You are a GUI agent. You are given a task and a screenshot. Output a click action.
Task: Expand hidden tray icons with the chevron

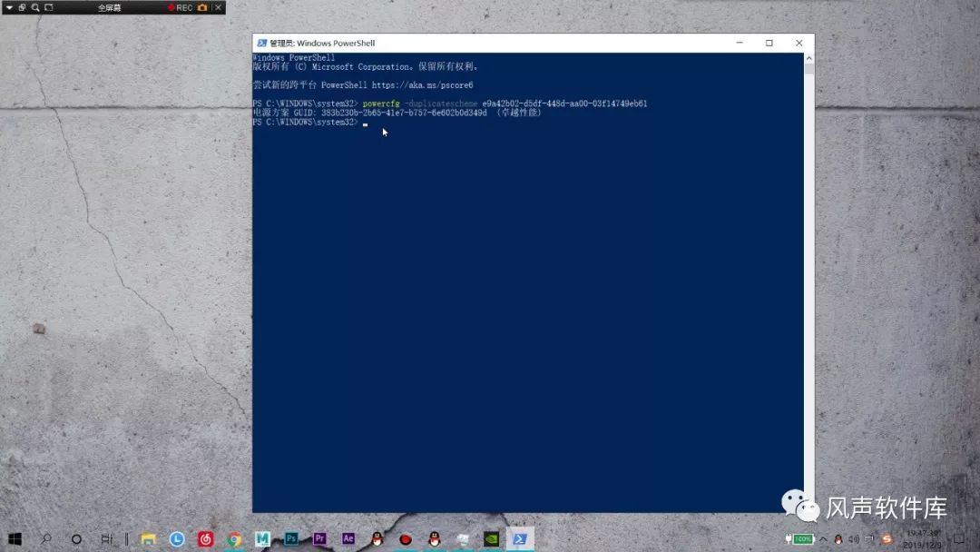pyautogui.click(x=823, y=538)
